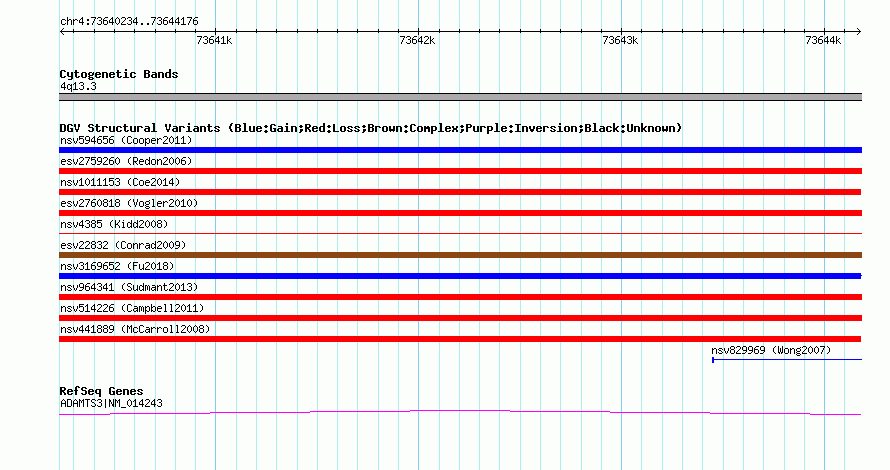Open the esv2760818 (Vogler2010) variant label
The image size is (890, 470).
[129, 203]
